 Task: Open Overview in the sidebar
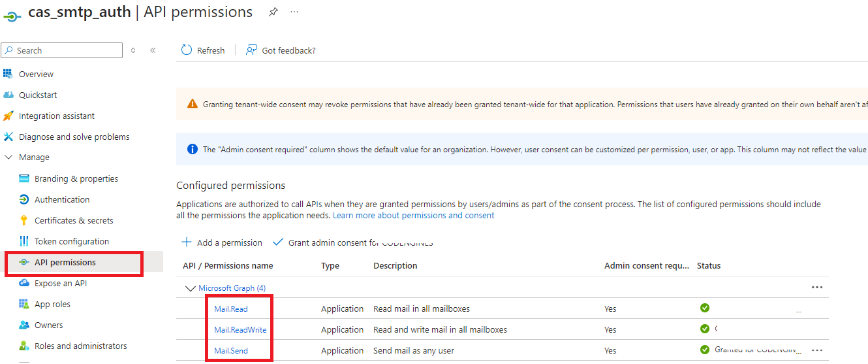pos(36,74)
